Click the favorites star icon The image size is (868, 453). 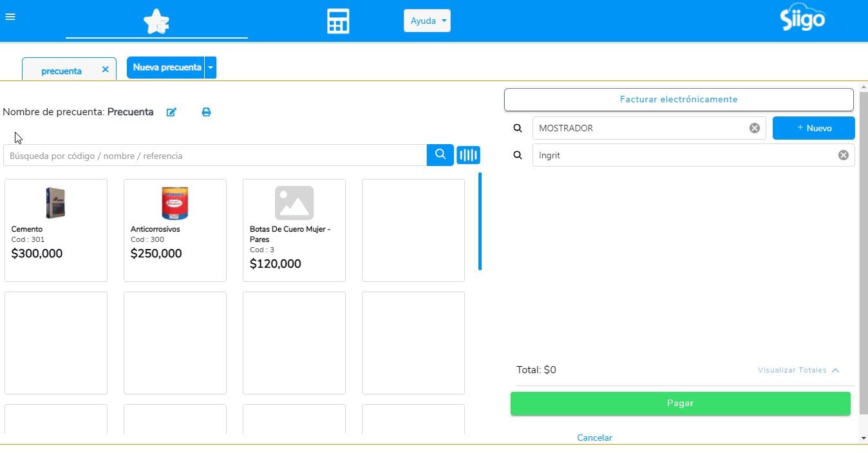[156, 21]
